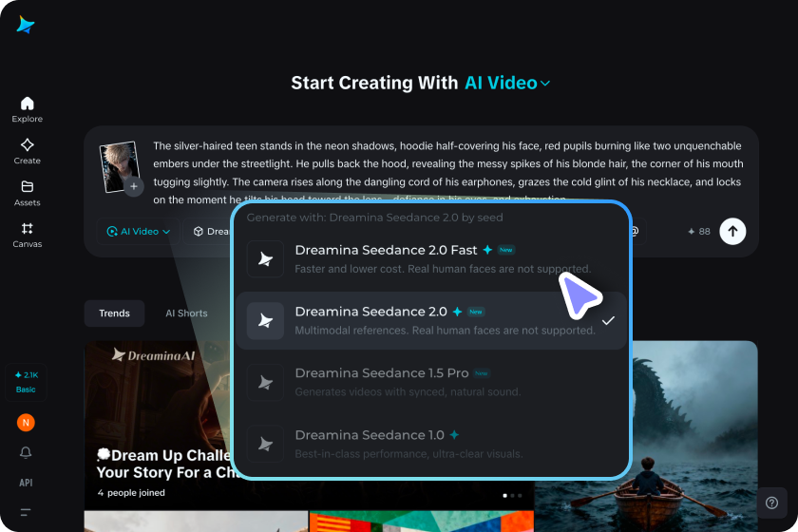Select Dreamina Seedance 2.0 model
The image size is (798, 532).
click(431, 321)
